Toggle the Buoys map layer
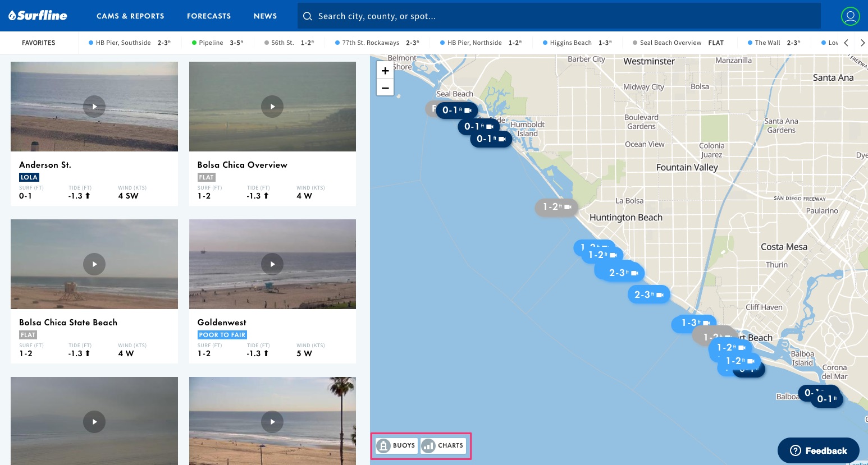Image resolution: width=868 pixels, height=465 pixels. click(x=396, y=446)
